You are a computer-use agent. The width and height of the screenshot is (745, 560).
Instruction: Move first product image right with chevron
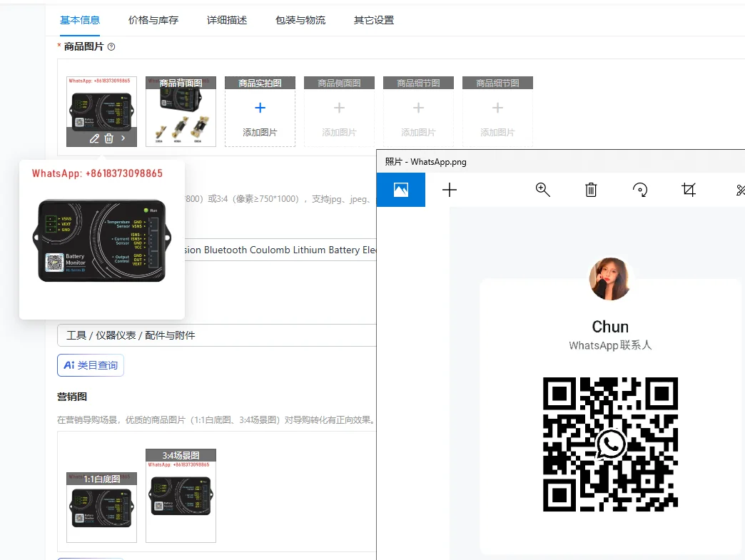pos(123,138)
